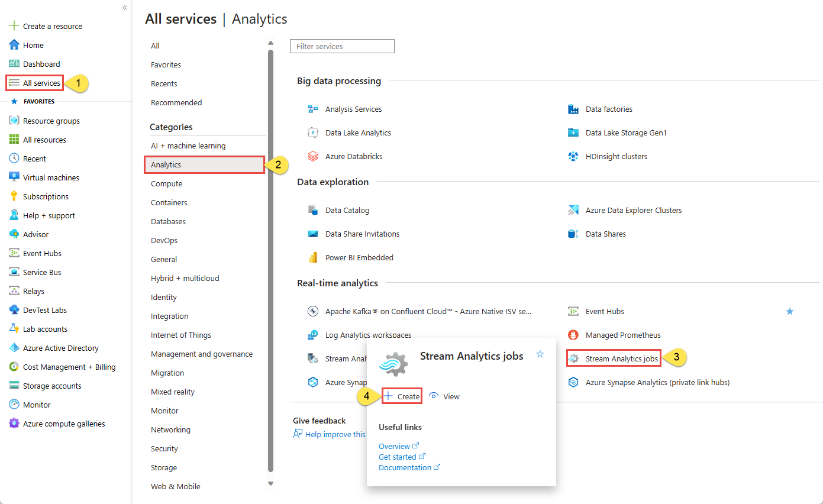
Task: Open Home via its house icon
Action: point(14,45)
